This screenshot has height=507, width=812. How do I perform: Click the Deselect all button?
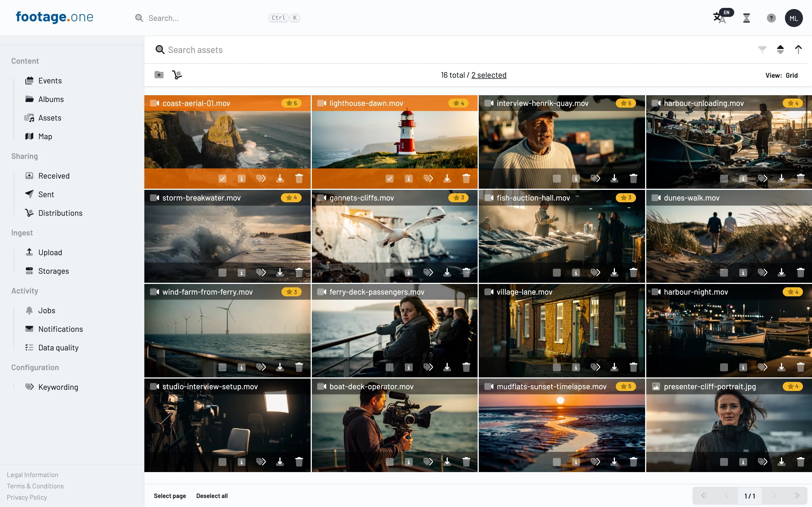click(x=212, y=496)
